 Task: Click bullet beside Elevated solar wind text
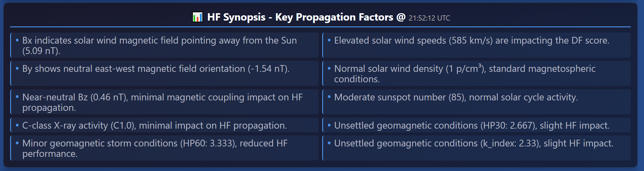click(x=329, y=40)
